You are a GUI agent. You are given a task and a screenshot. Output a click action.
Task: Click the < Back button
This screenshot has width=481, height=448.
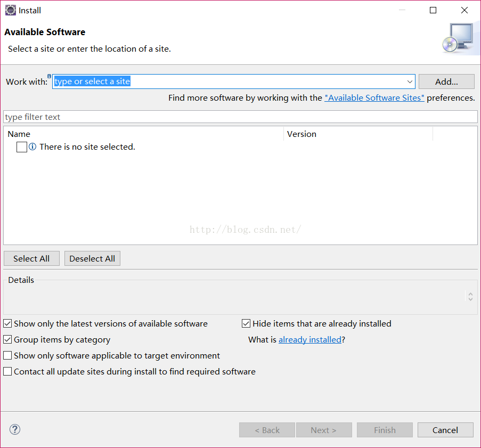coord(267,430)
